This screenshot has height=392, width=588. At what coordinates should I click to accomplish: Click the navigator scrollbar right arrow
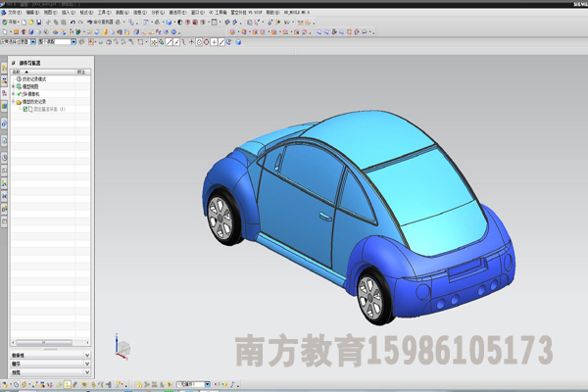(88, 342)
